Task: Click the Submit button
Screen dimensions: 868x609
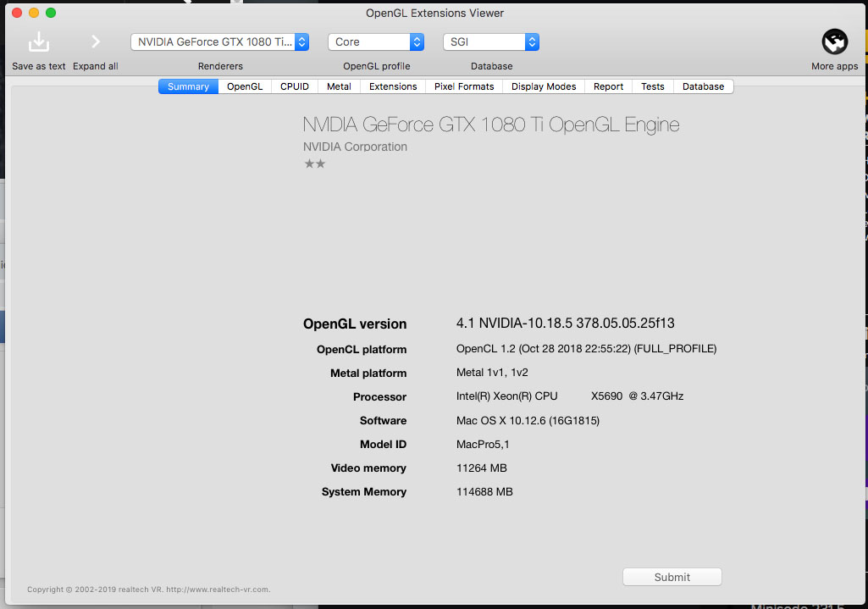Action: (x=672, y=577)
